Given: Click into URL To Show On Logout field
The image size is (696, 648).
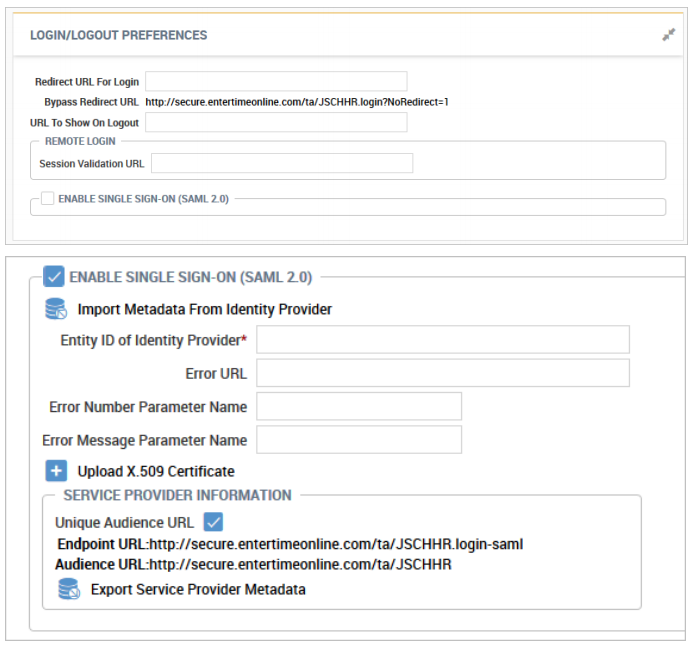Looking at the screenshot, I should point(276,123).
